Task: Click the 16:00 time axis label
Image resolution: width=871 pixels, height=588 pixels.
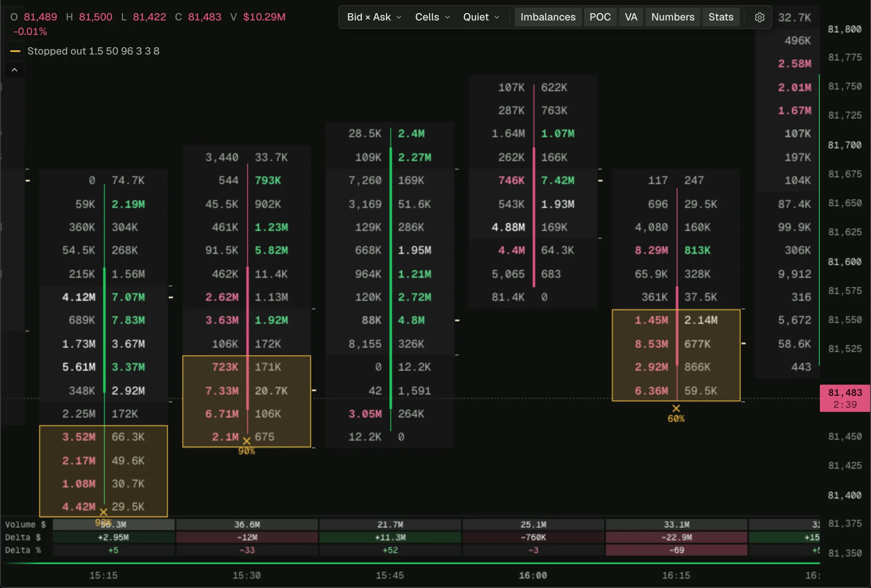Action: (533, 576)
